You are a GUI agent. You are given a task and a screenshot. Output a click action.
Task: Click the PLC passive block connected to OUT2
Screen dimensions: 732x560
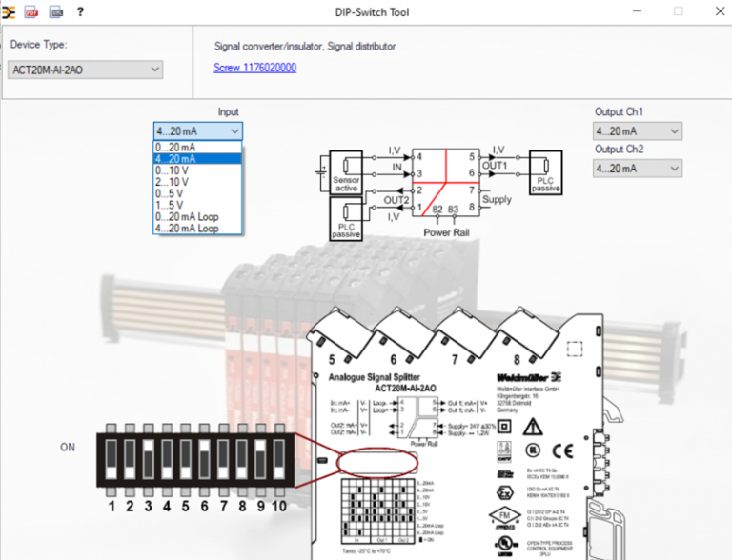click(346, 219)
